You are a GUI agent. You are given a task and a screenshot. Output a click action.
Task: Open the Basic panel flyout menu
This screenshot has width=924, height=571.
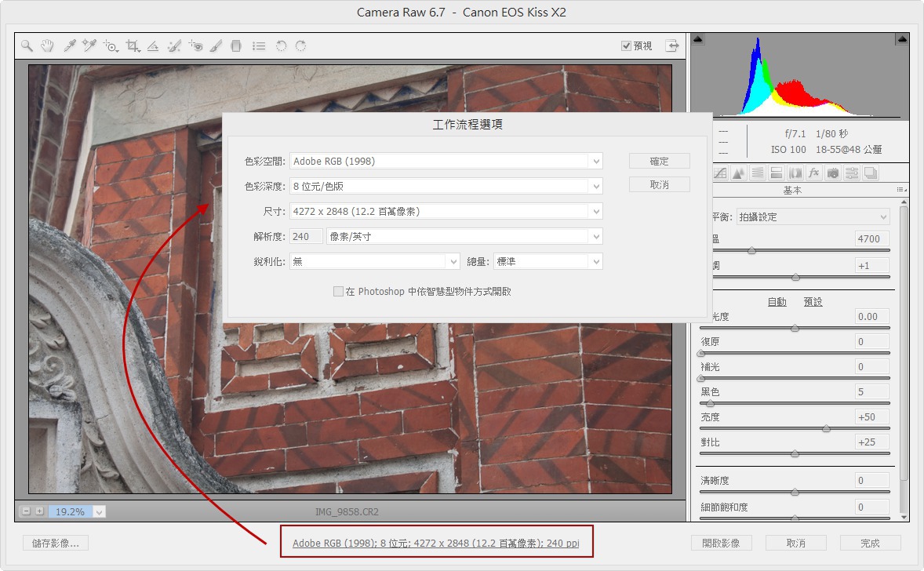[x=901, y=190]
